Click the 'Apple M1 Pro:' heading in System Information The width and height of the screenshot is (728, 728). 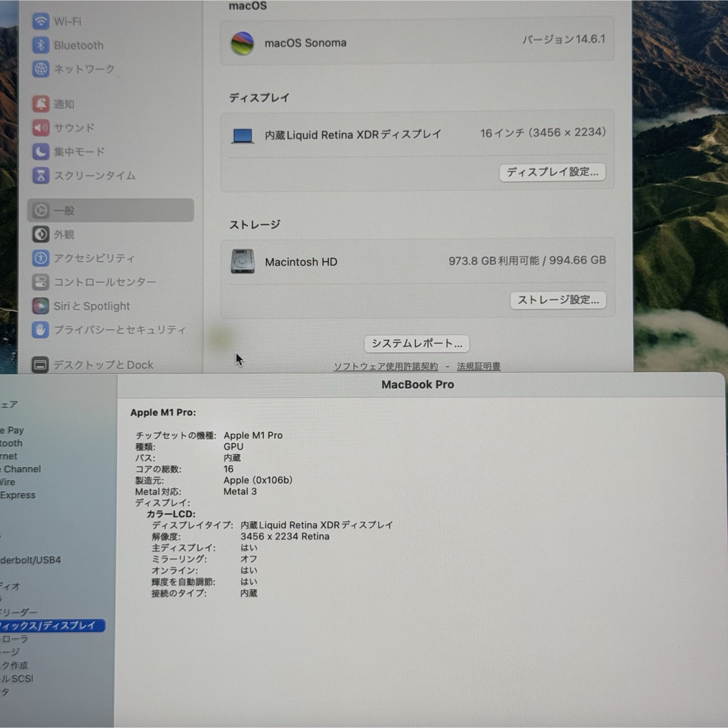(x=163, y=413)
